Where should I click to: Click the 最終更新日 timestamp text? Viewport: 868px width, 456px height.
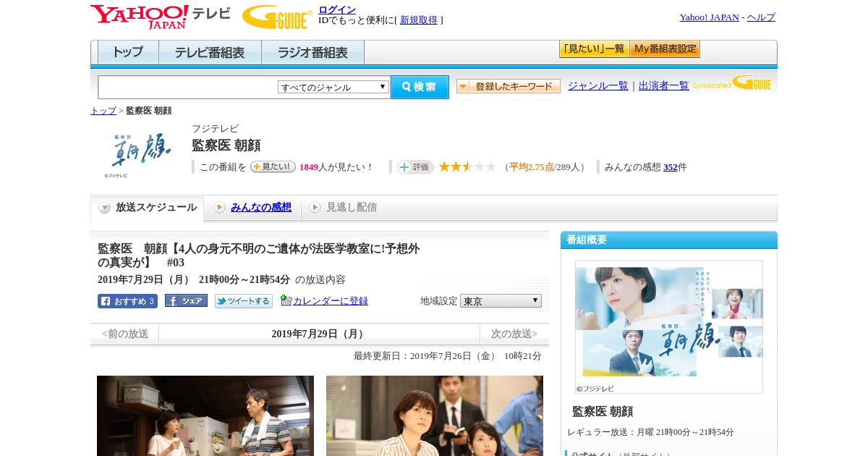pos(448,356)
